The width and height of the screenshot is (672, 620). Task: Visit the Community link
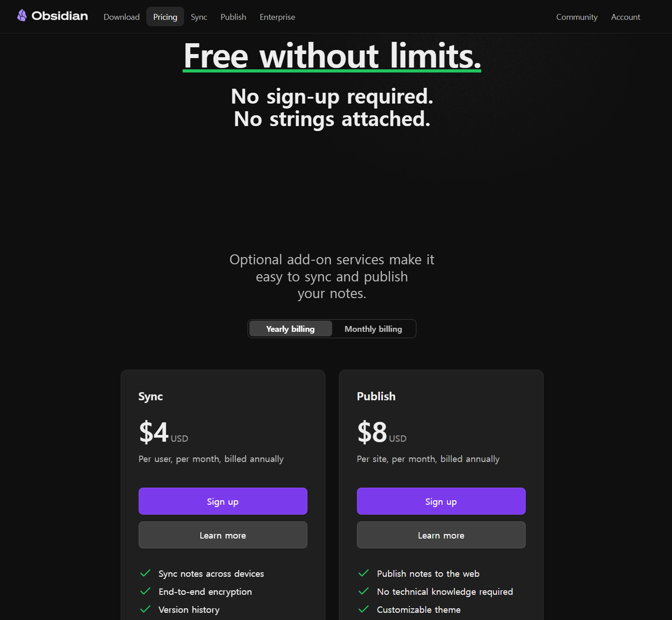577,17
